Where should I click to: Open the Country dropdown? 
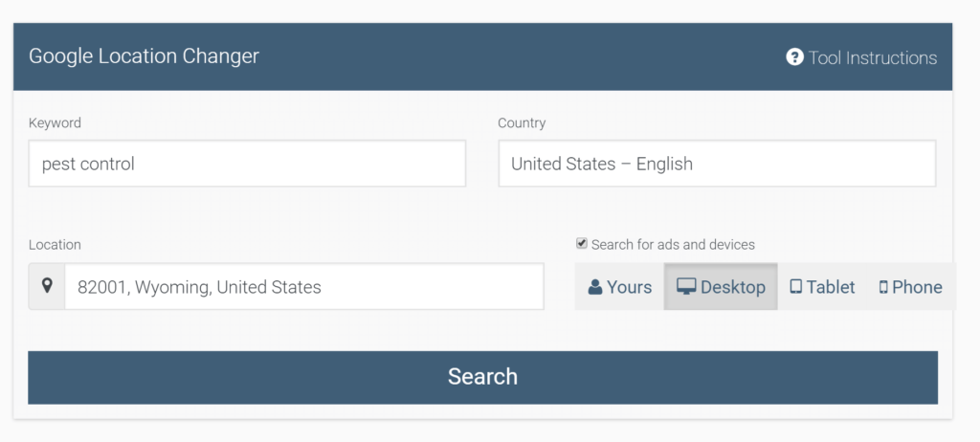click(x=717, y=164)
